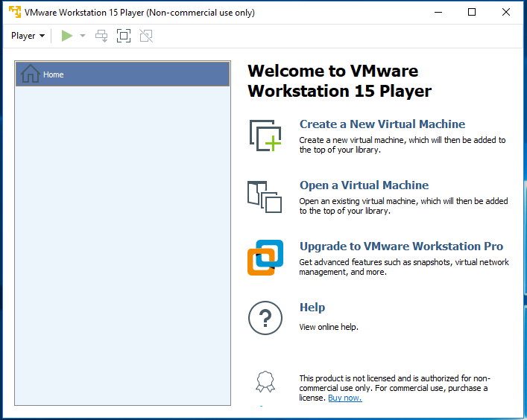Viewport: 527px width, 420px height.
Task: Minimize the VMware Player window
Action: [438, 13]
